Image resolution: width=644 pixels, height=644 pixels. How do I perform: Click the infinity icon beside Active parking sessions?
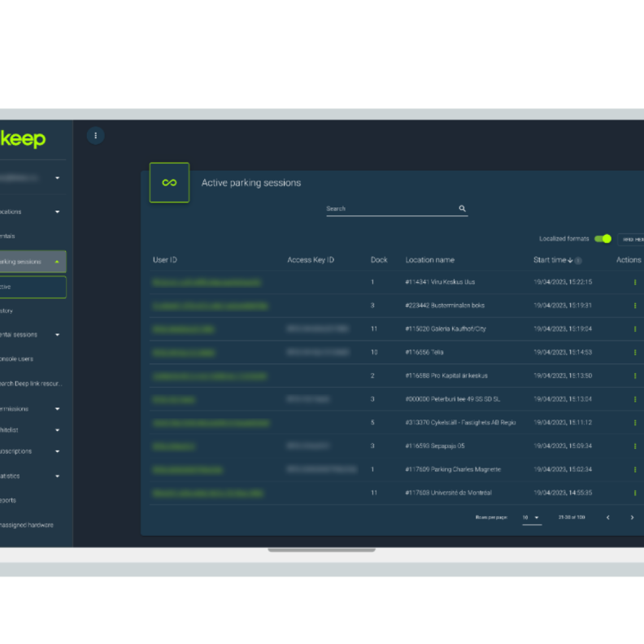[x=169, y=183]
